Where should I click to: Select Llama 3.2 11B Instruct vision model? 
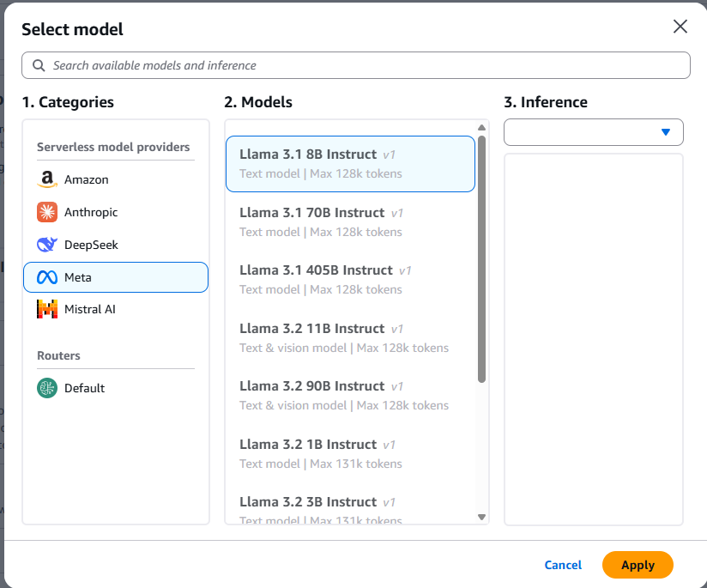350,337
